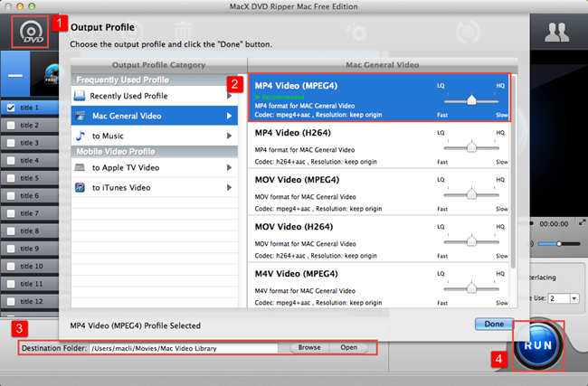Screen dimensions: 588x386
Task: Select the to Music note icon
Action: tap(80, 136)
